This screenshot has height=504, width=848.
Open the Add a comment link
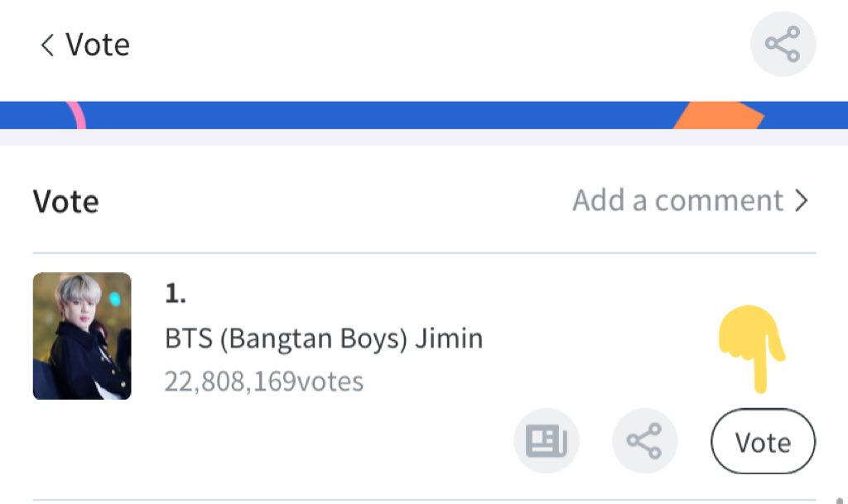click(x=677, y=200)
